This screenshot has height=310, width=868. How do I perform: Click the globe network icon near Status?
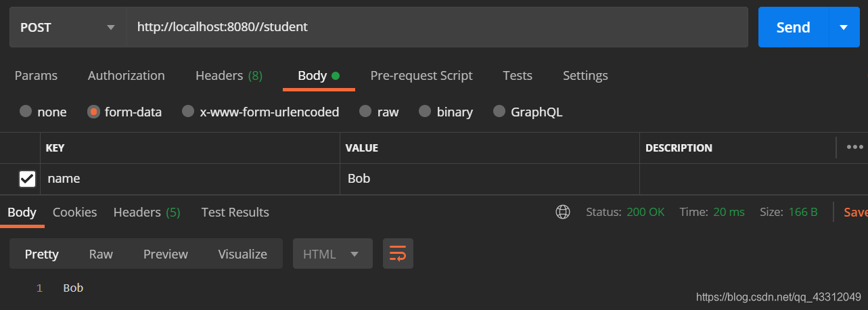pos(562,212)
